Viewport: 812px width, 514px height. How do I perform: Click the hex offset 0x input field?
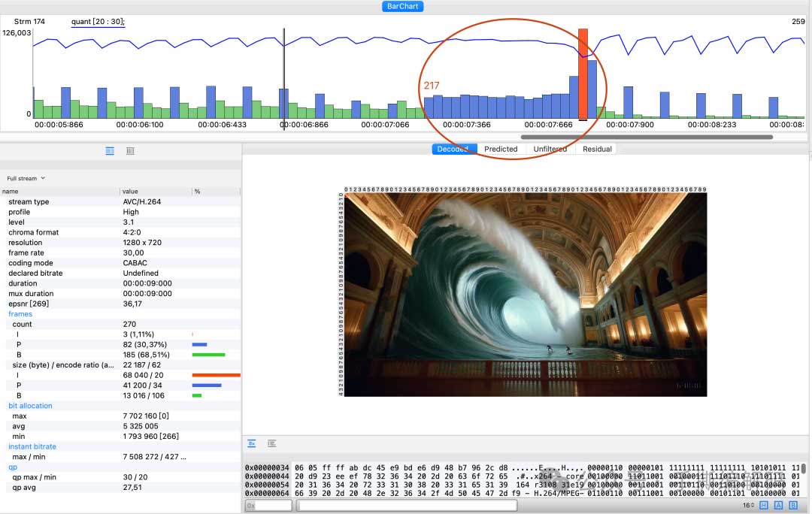(269, 506)
